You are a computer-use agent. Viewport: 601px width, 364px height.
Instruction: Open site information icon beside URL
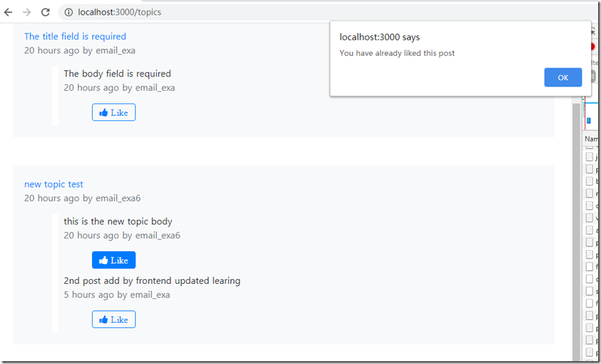click(x=68, y=12)
